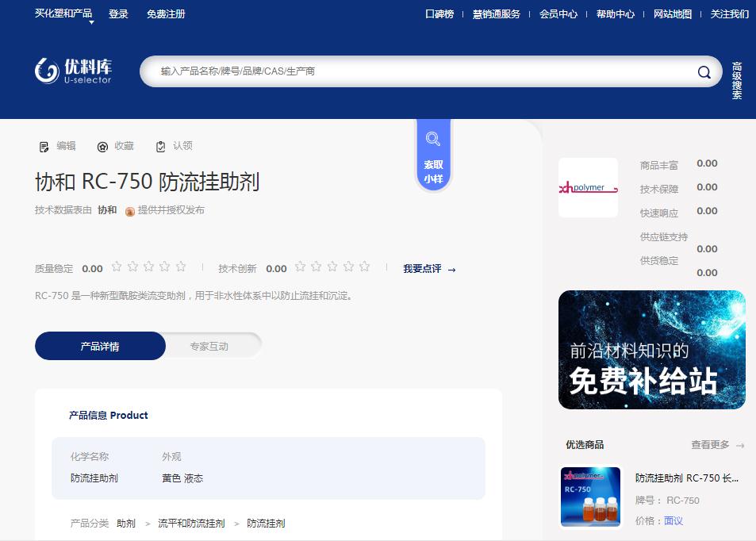Open 口碑榜 in top menu
The image size is (756, 541).
tap(439, 14)
